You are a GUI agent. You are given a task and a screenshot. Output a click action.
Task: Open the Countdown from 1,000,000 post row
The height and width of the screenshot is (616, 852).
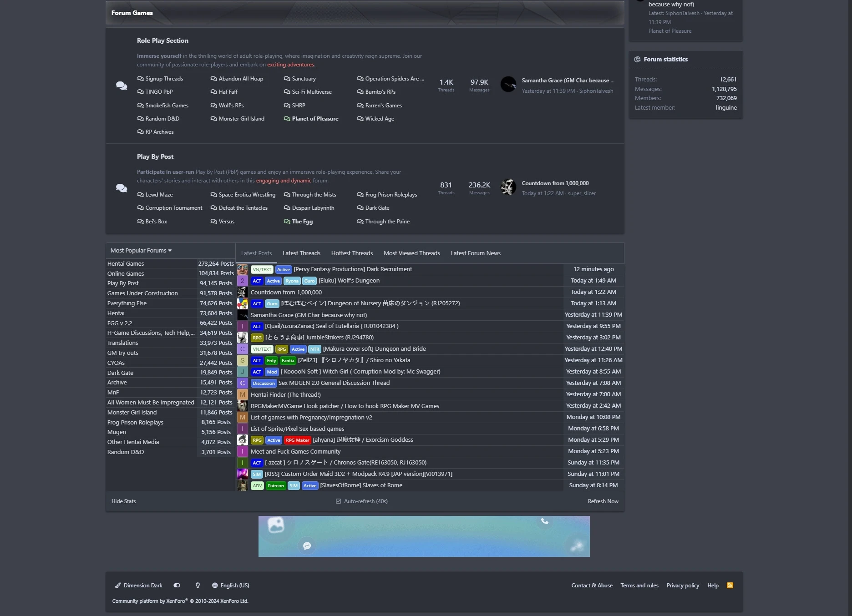point(286,293)
